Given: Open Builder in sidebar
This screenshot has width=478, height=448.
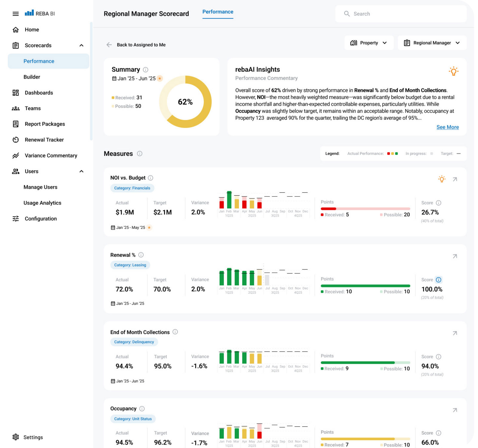Looking at the screenshot, I should click(x=32, y=77).
